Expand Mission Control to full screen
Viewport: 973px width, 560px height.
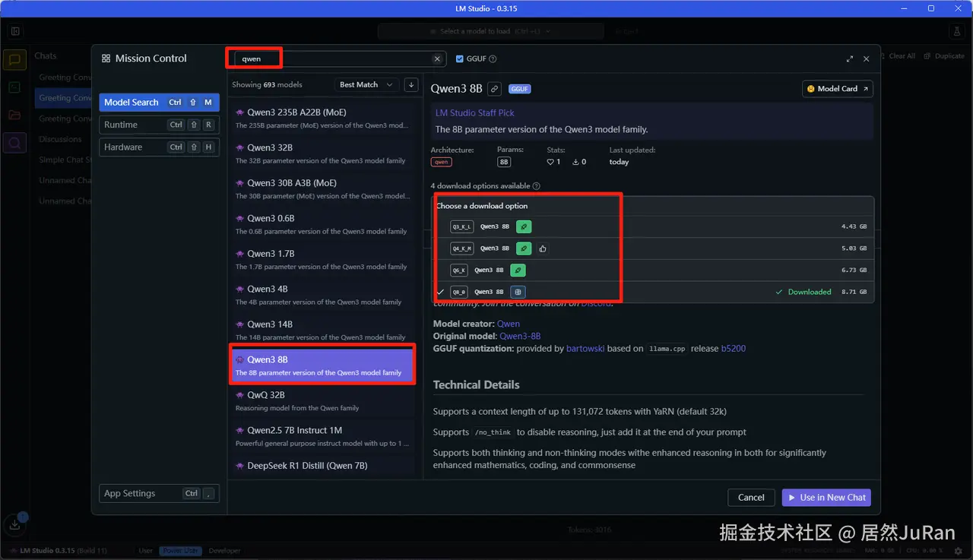point(850,59)
